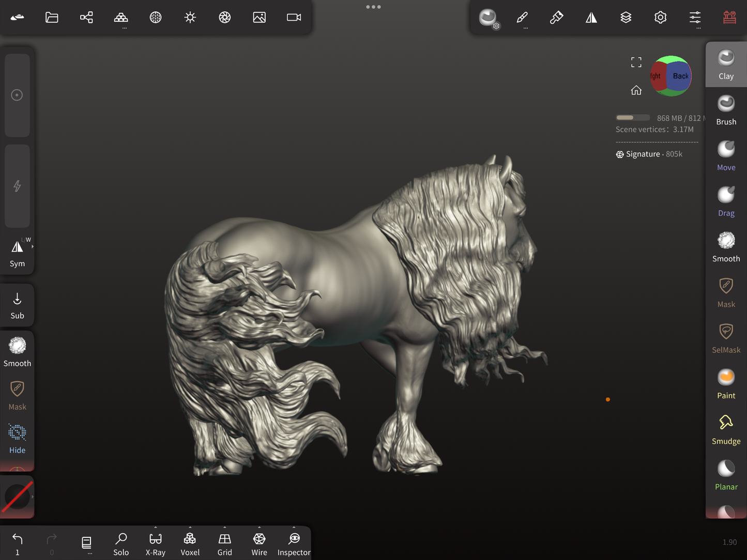This screenshot has width=747, height=560.
Task: Choose the Drag brush tool
Action: [x=726, y=201]
